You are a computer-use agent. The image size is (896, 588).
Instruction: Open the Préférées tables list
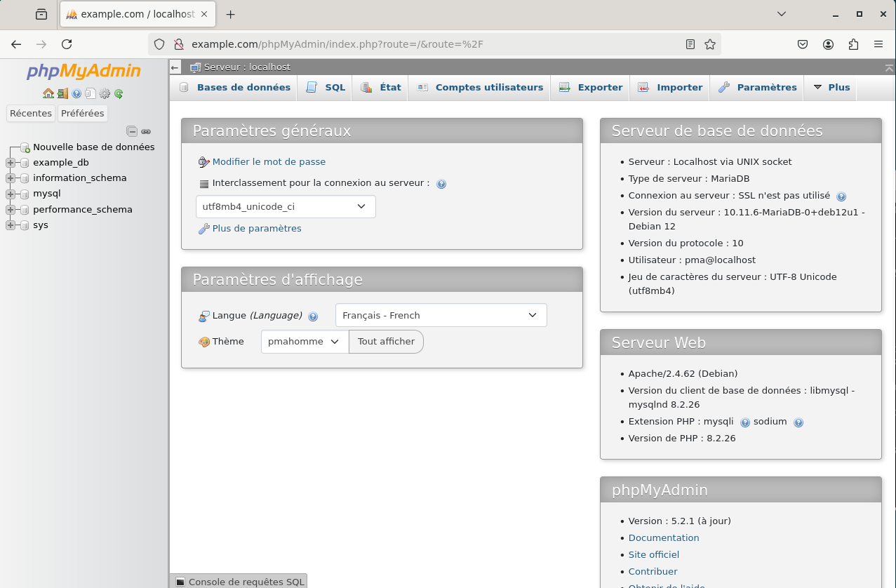tap(83, 114)
